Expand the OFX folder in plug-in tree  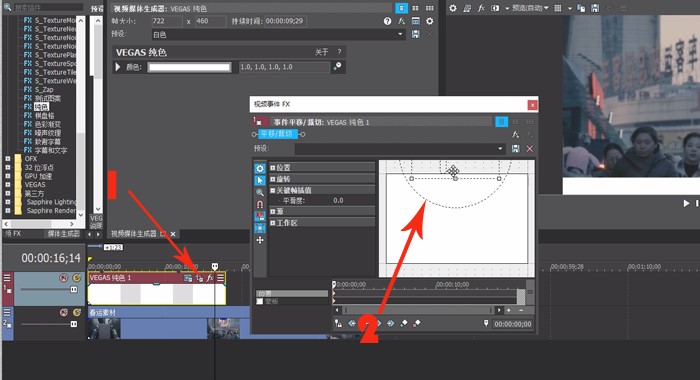[x=8, y=159]
